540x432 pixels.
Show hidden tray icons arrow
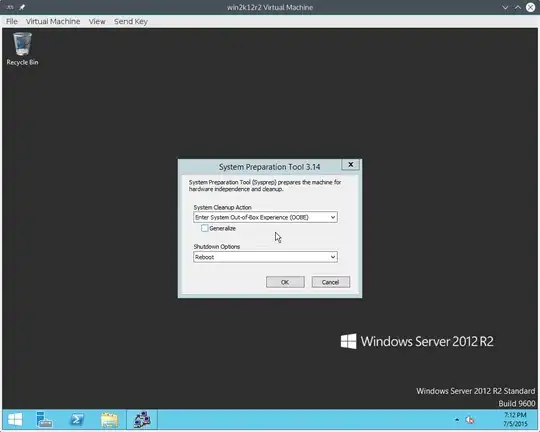pos(457,420)
